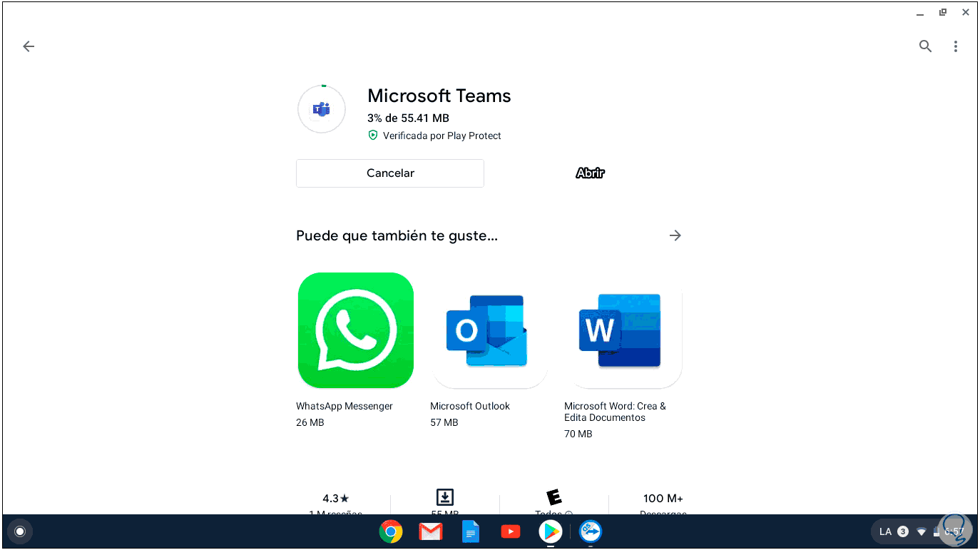
Task: Open the Microsoft Word app thumbnail
Action: tap(623, 330)
